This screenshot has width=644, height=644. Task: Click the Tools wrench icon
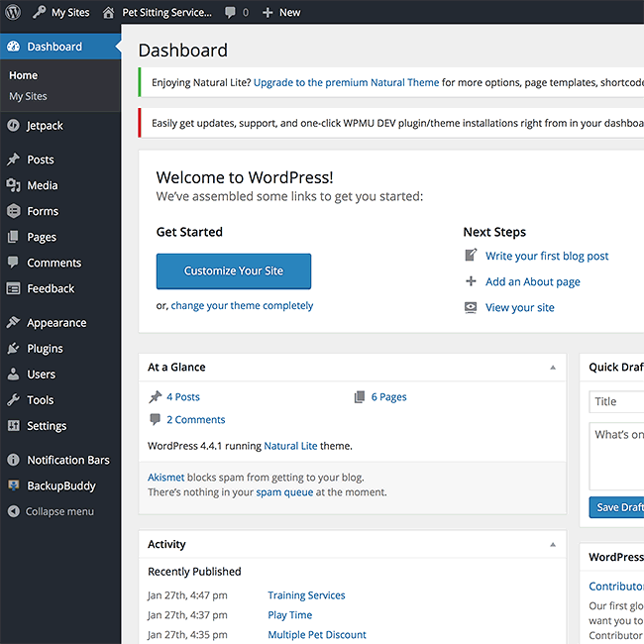(13, 399)
